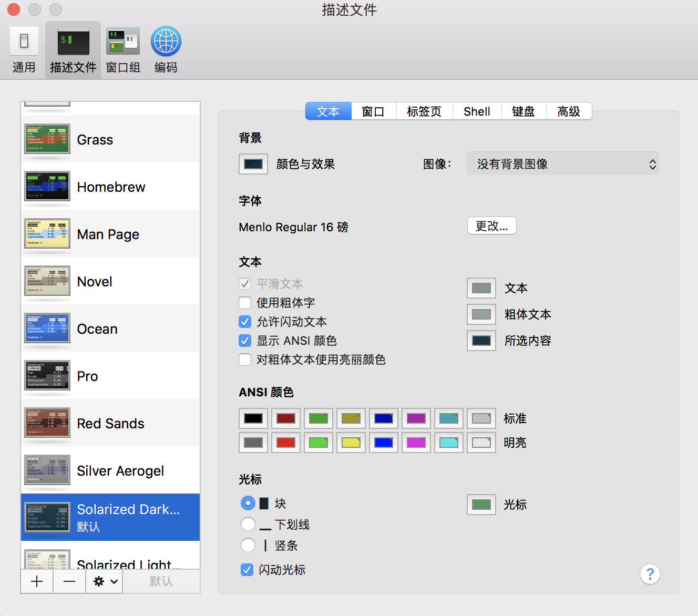
Task: Open standard ANSI green color well
Action: 319,418
